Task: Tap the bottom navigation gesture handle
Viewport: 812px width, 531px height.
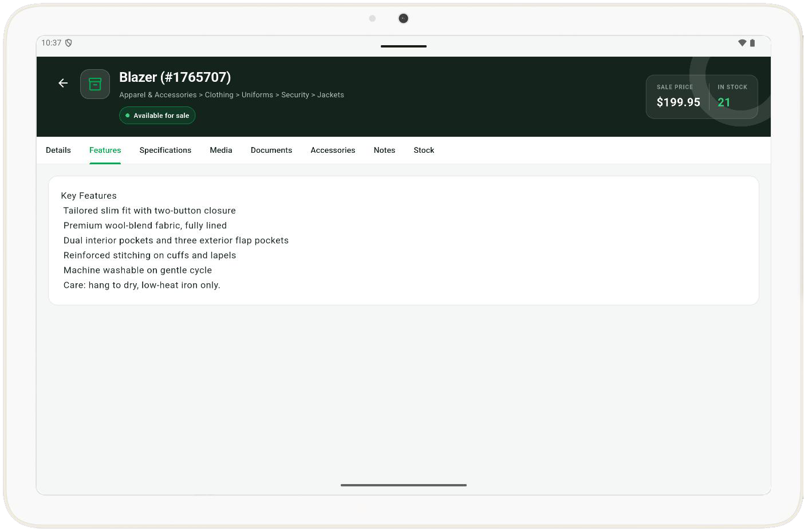Action: [404, 485]
